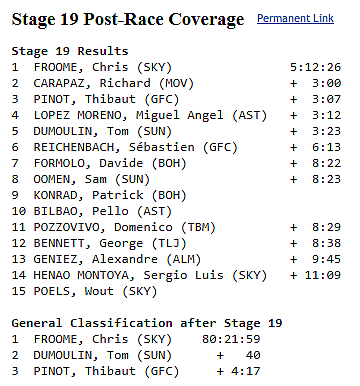Click POZZOVIVO, Domenico (TBM) row

point(176,227)
